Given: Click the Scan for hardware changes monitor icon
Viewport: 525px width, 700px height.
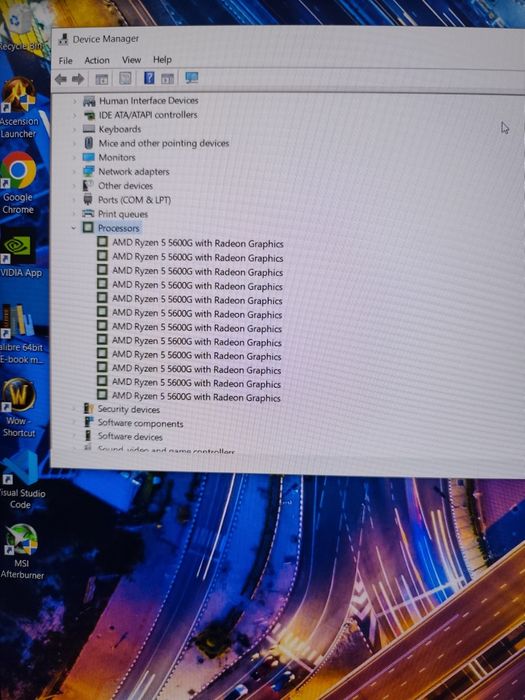Looking at the screenshot, I should (192, 78).
